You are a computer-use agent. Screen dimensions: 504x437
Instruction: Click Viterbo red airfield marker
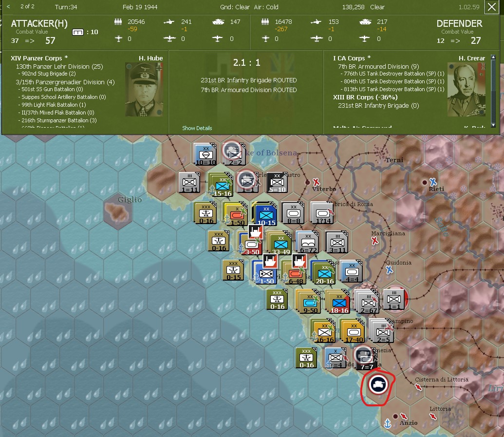pyautogui.click(x=317, y=182)
